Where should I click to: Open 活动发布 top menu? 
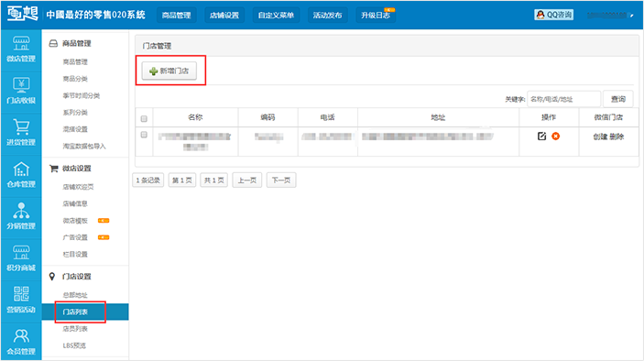coord(327,16)
